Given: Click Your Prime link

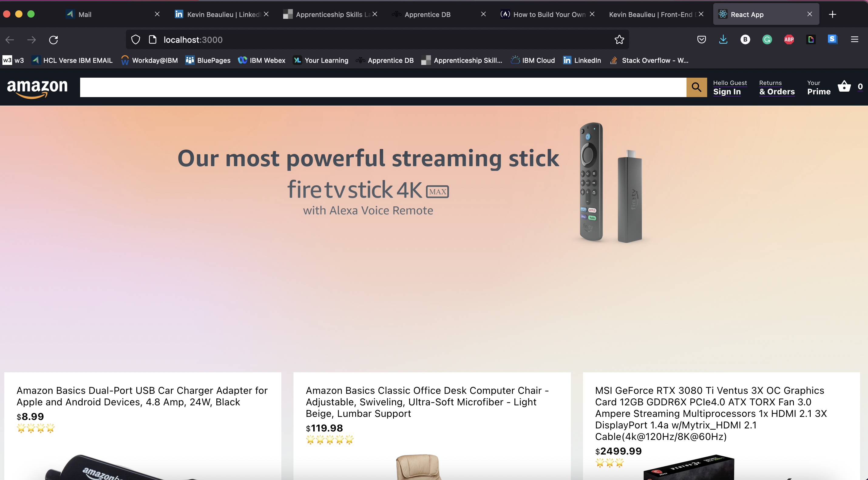Looking at the screenshot, I should (819, 88).
